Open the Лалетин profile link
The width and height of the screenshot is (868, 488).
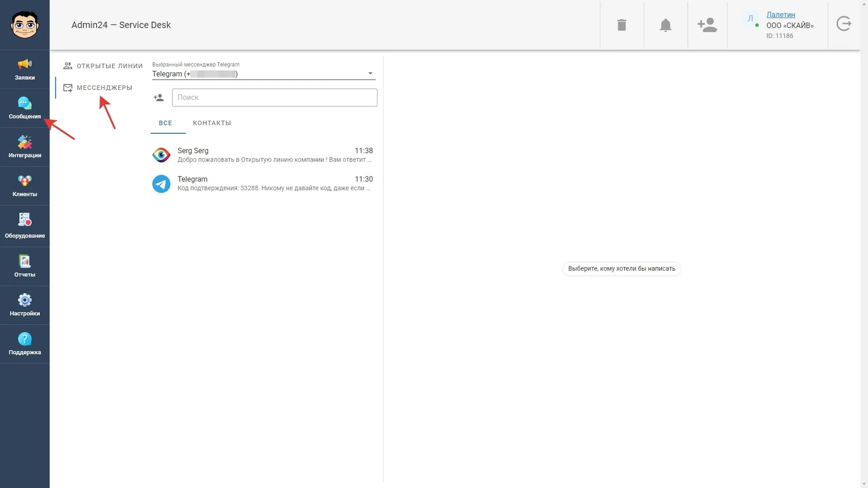pyautogui.click(x=781, y=14)
